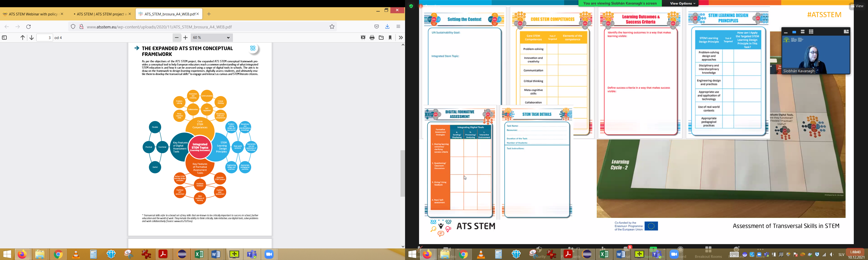Screen dimensions: 868x260
Task: Close the ATS STEM project tab
Action: click(x=130, y=14)
